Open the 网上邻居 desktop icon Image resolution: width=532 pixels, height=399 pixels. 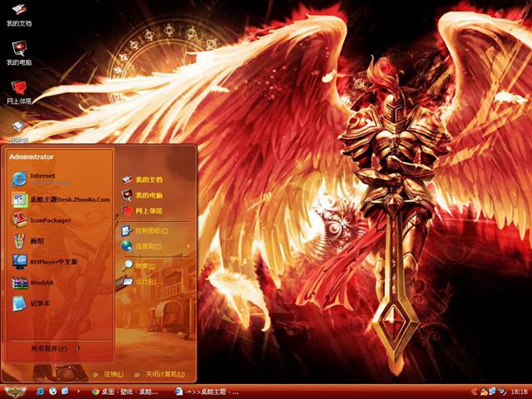tap(19, 92)
